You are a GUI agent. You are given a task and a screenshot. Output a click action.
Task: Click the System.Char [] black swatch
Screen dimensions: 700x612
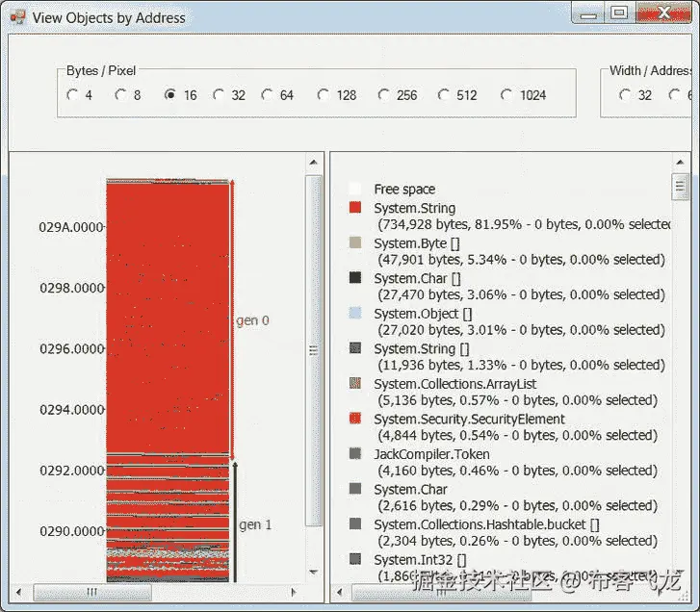(355, 277)
